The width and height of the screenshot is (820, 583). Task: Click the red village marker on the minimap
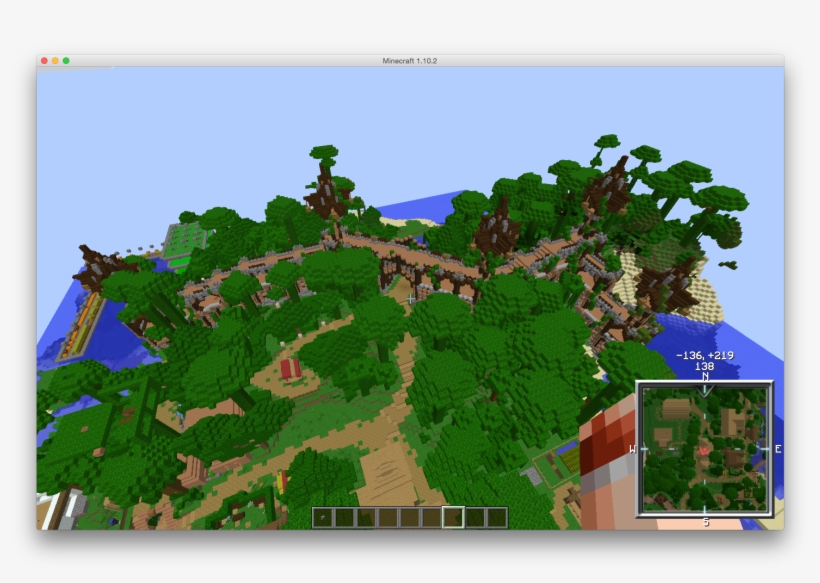coord(704,450)
